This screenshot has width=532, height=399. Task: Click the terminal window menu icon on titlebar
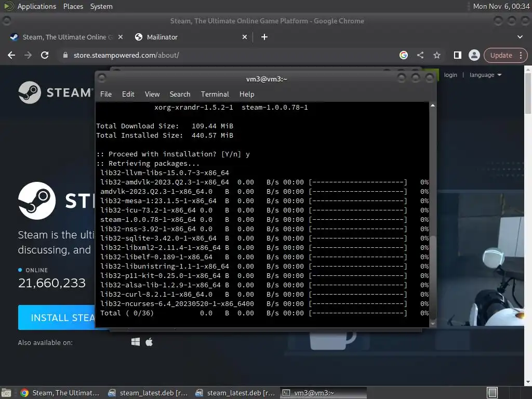tap(101, 79)
